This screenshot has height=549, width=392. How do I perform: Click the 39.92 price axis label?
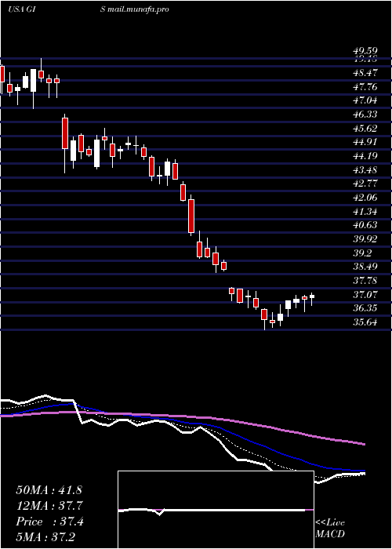(x=365, y=239)
